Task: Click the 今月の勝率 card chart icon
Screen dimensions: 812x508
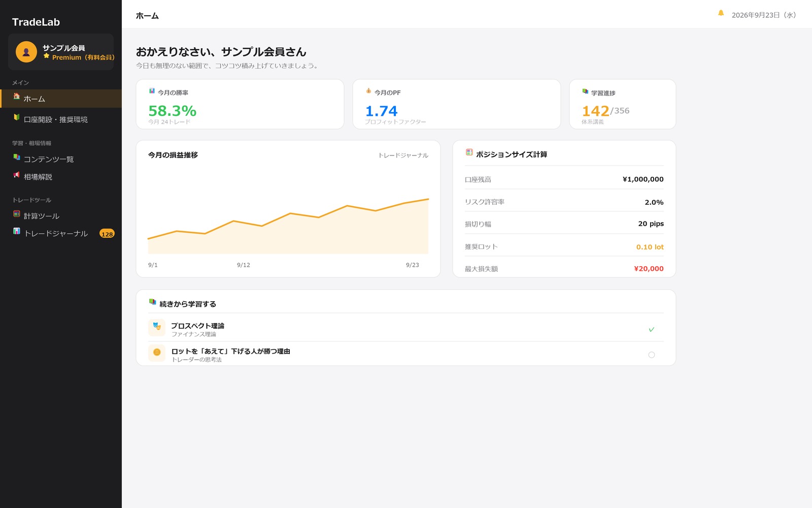Action: point(152,91)
